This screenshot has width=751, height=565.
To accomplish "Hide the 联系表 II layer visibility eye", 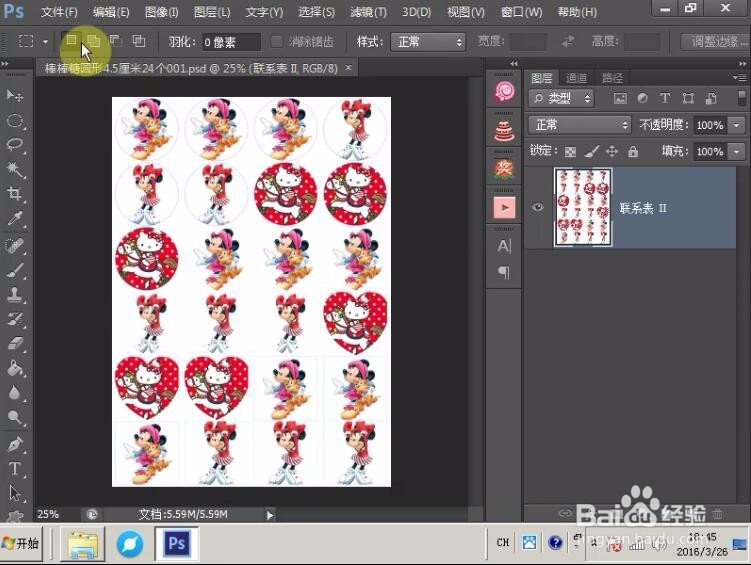I will 538,207.
